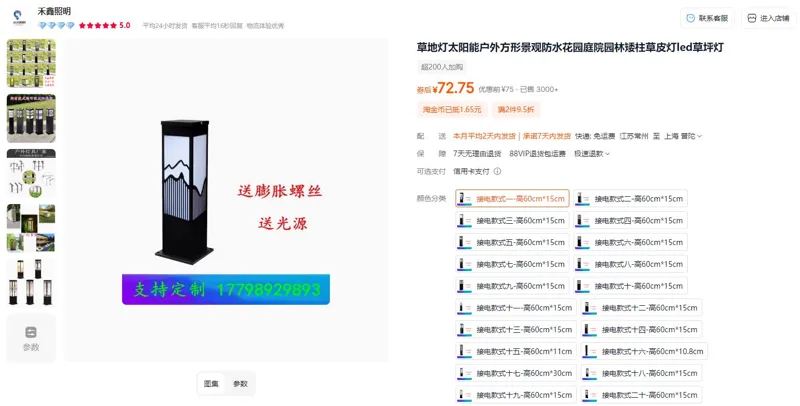Viewport: 800px width, 406px height.
Task: Select option 接电款式七-高60cm*15cm
Action: click(x=512, y=264)
